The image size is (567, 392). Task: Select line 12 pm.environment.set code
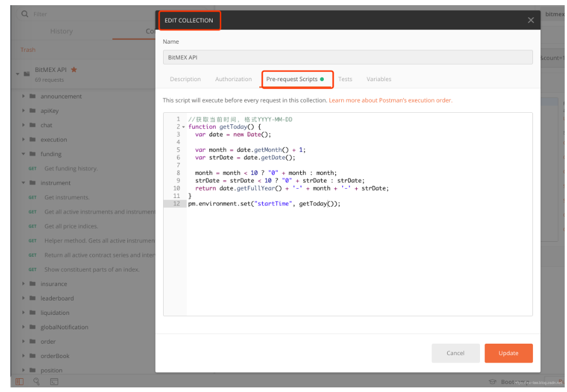(x=264, y=204)
